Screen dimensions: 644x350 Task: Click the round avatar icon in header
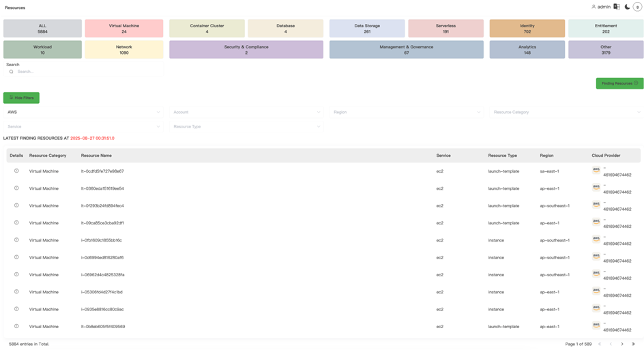[637, 7]
